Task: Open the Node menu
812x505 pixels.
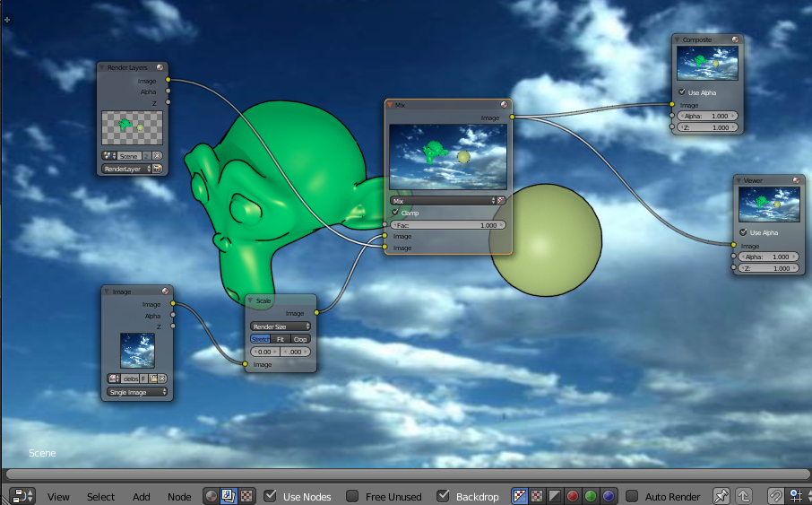Action: (x=179, y=497)
